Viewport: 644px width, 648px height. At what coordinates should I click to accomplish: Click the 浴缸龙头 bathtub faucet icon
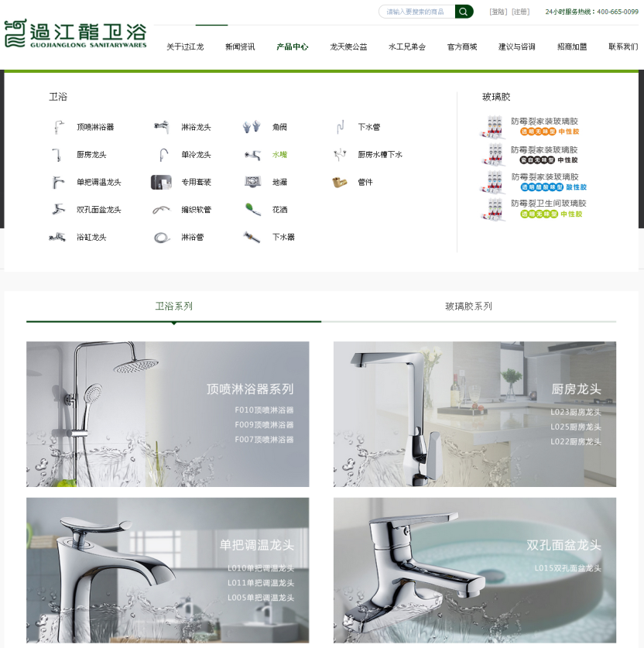click(x=57, y=237)
